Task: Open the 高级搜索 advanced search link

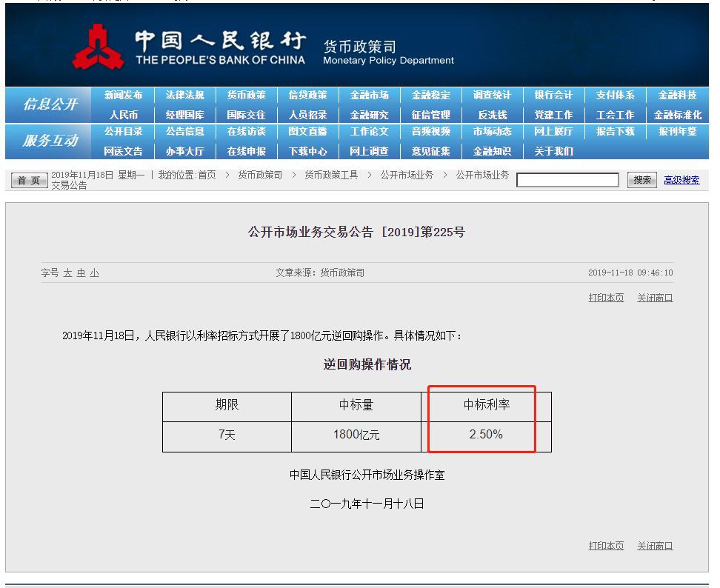Action: pyautogui.click(x=681, y=181)
